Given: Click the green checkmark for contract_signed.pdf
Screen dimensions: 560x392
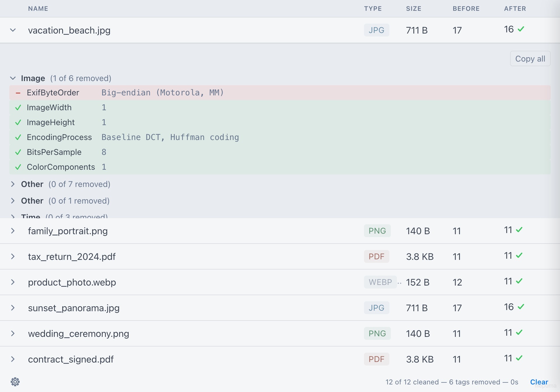Looking at the screenshot, I should point(519,358).
